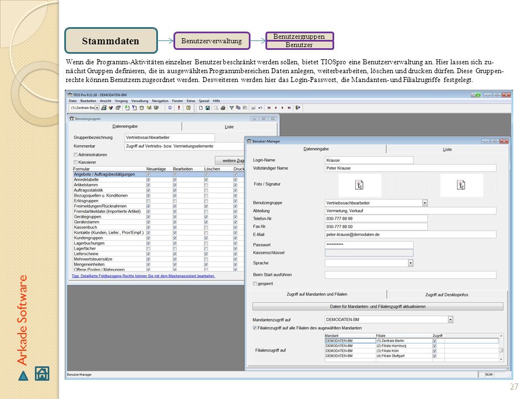Switch to Liste tab in Benutzergruppen window
Screen dimensions: 532x399
point(229,126)
